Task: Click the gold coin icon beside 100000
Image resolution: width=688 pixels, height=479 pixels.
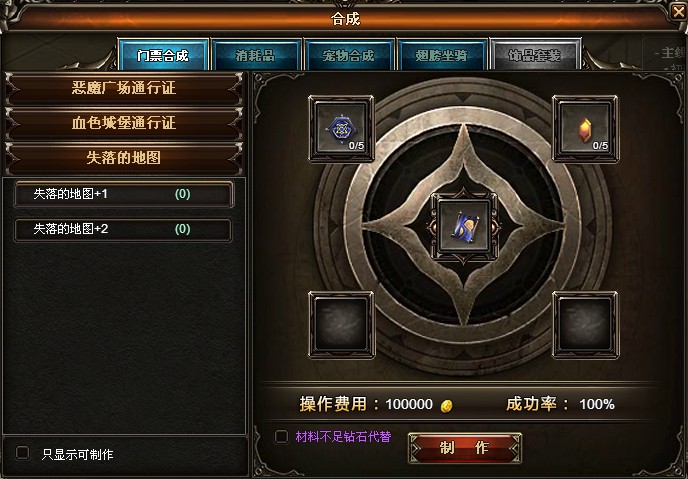Action: click(446, 406)
